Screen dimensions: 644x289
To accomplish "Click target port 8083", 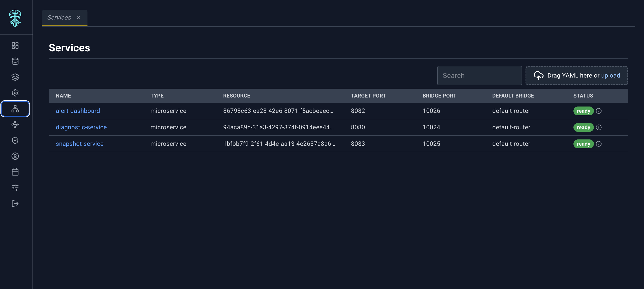I will [x=358, y=144].
